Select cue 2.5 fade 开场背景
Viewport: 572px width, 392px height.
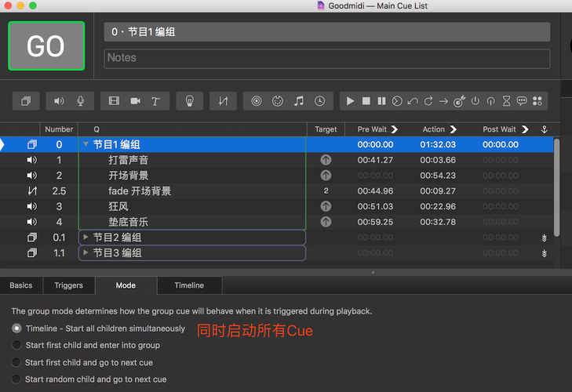276,191
